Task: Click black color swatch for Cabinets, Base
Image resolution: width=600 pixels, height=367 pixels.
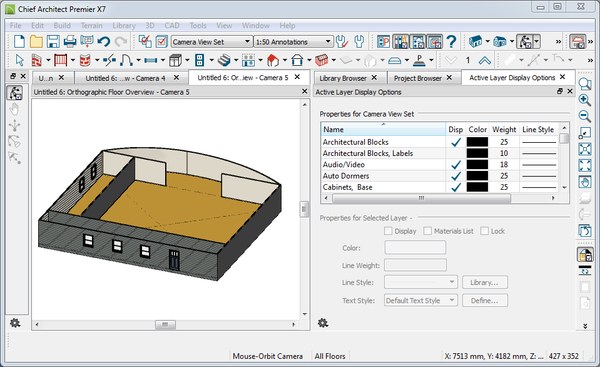Action: point(477,187)
